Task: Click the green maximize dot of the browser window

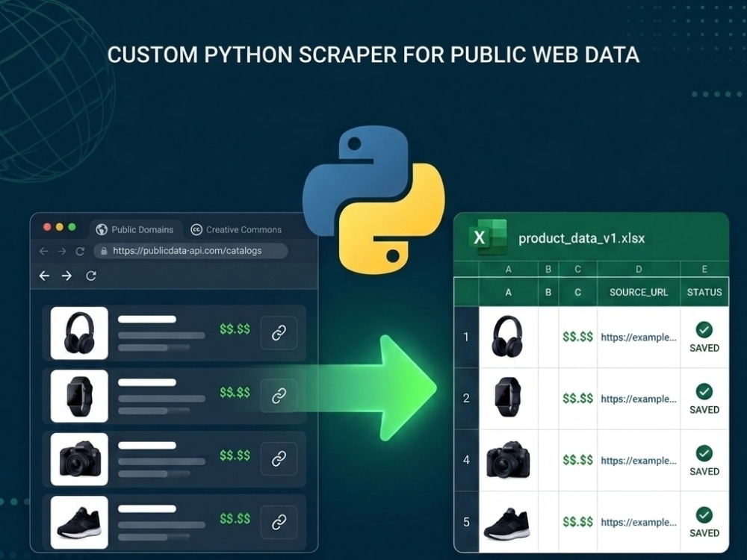Action: pyautogui.click(x=72, y=227)
